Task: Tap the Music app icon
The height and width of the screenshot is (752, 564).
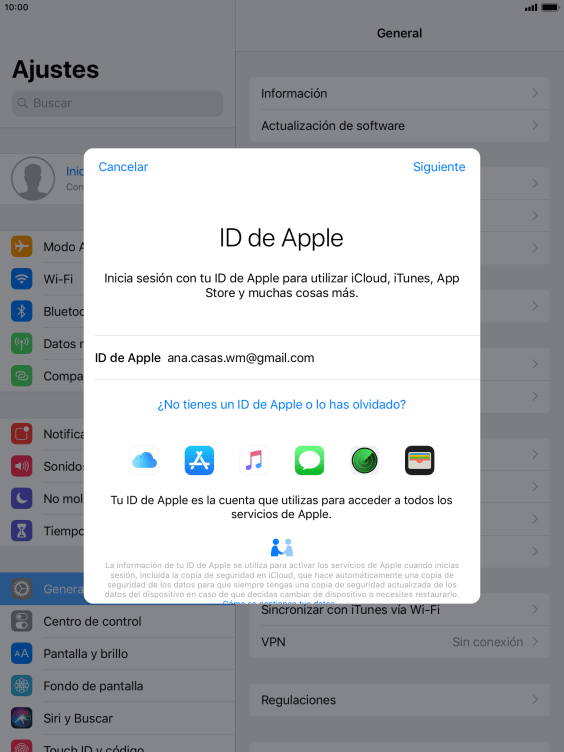Action: click(x=254, y=460)
